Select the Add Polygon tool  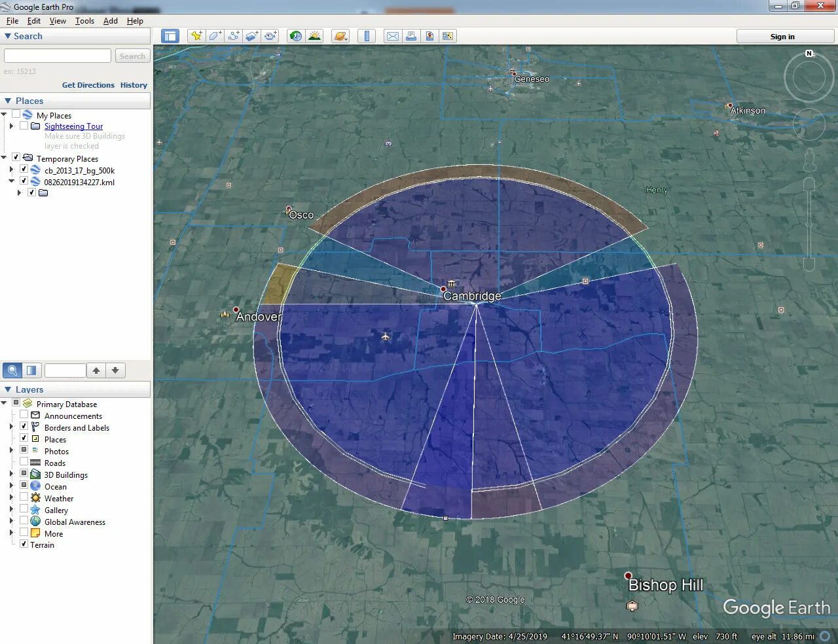(215, 36)
